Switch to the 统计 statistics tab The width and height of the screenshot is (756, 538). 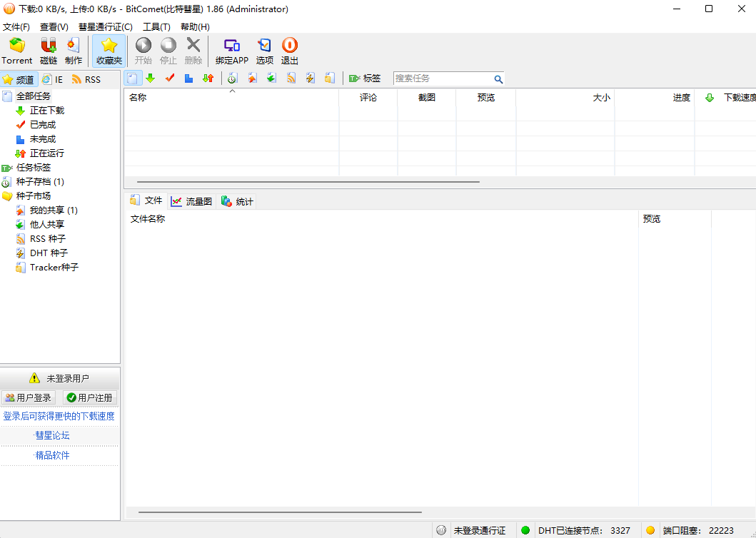click(237, 201)
